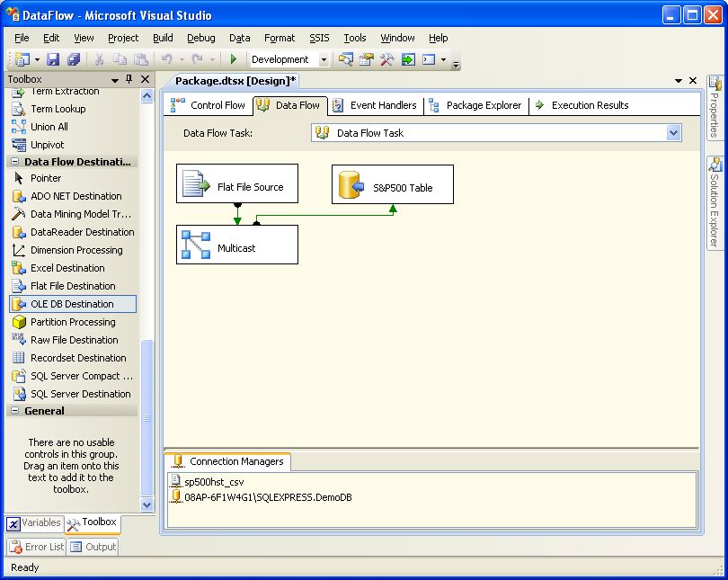The image size is (728, 580).
Task: Pick Recordset Destination from Toolbox
Action: [73, 358]
